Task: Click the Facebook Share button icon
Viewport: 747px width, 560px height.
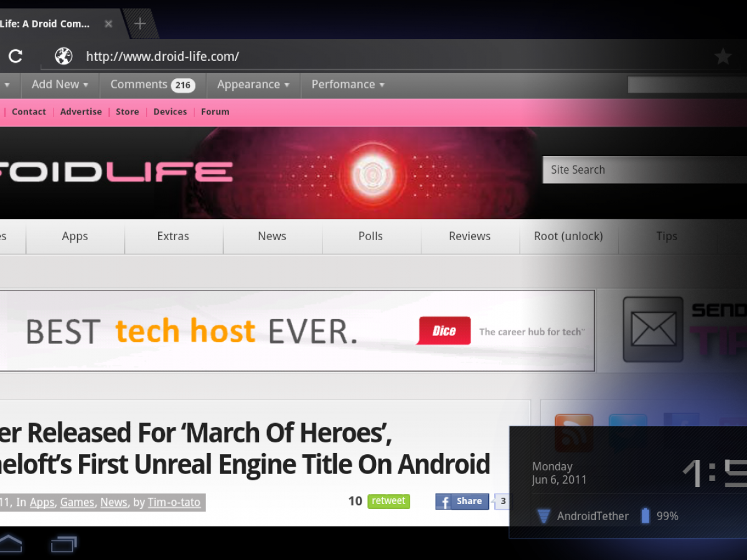Action: [x=462, y=502]
